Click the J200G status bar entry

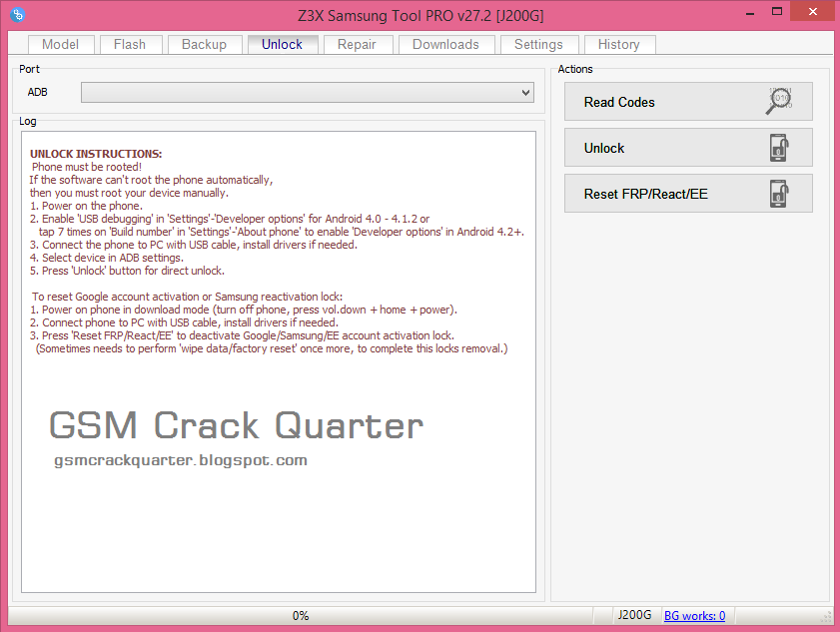click(x=635, y=615)
